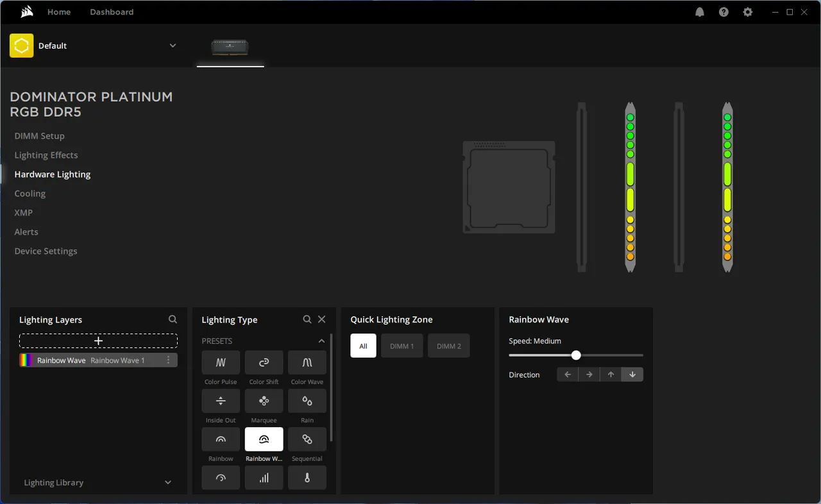Open Rainbow Wave layer options menu
Screen dimensions: 821x504
169,360
